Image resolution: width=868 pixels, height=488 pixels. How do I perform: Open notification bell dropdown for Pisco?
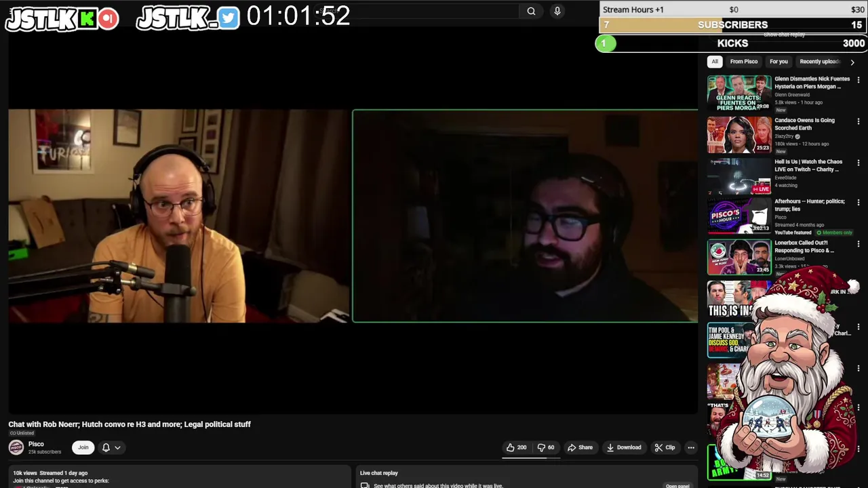click(111, 447)
